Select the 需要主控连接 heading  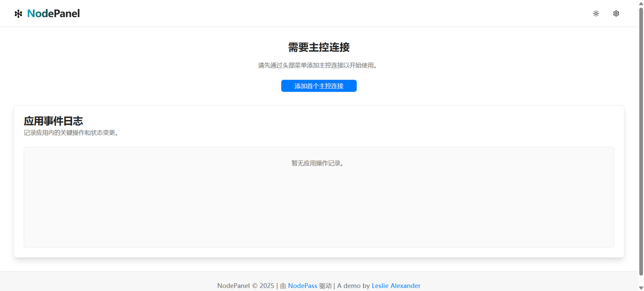point(319,47)
